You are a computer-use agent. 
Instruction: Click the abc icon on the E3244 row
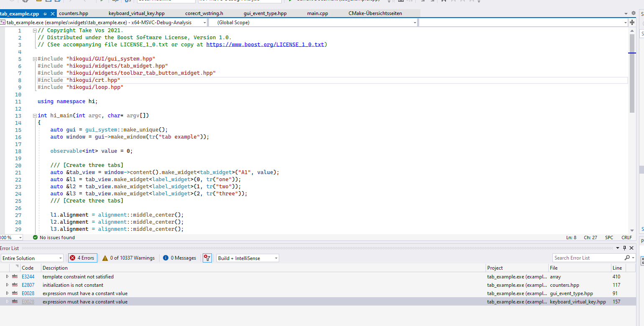[15, 276]
